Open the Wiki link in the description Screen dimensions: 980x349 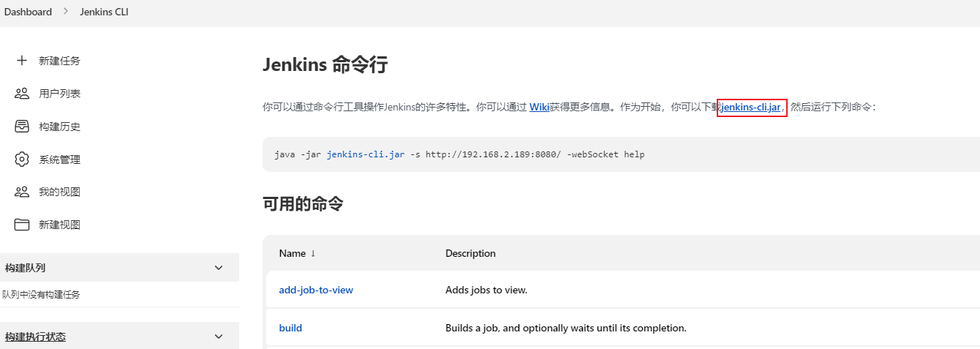[x=539, y=107]
